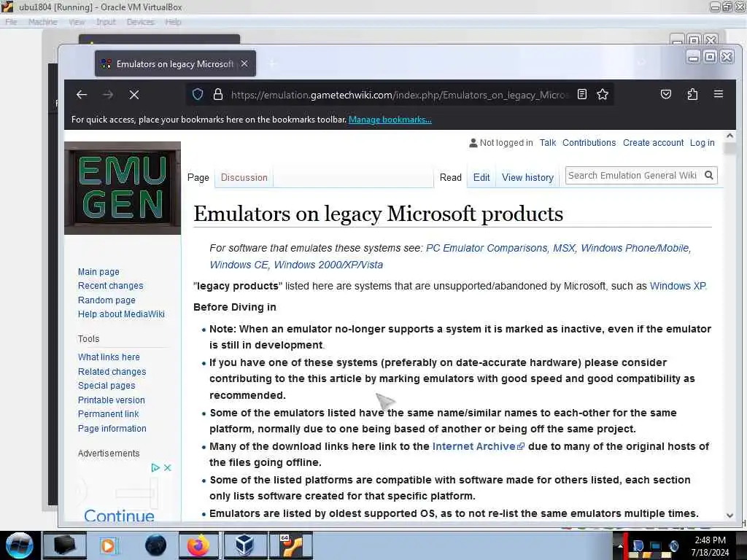Click the Log in link
This screenshot has height=560, width=747.
[x=703, y=143]
